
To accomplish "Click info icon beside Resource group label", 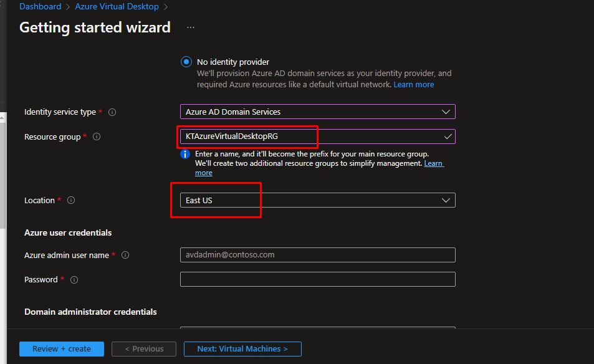I will (97, 136).
